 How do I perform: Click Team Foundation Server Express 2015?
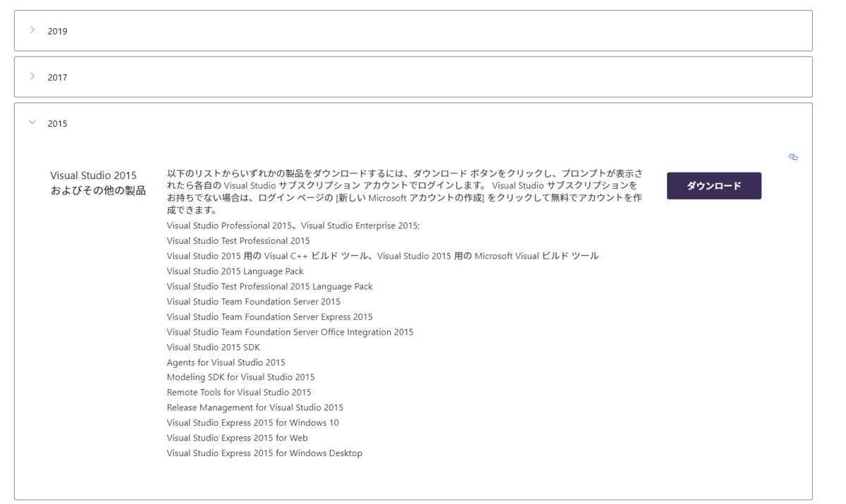270,316
